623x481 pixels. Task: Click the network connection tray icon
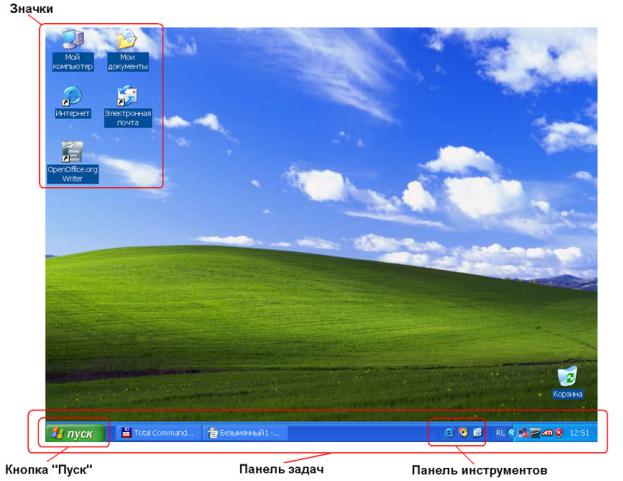[524, 433]
